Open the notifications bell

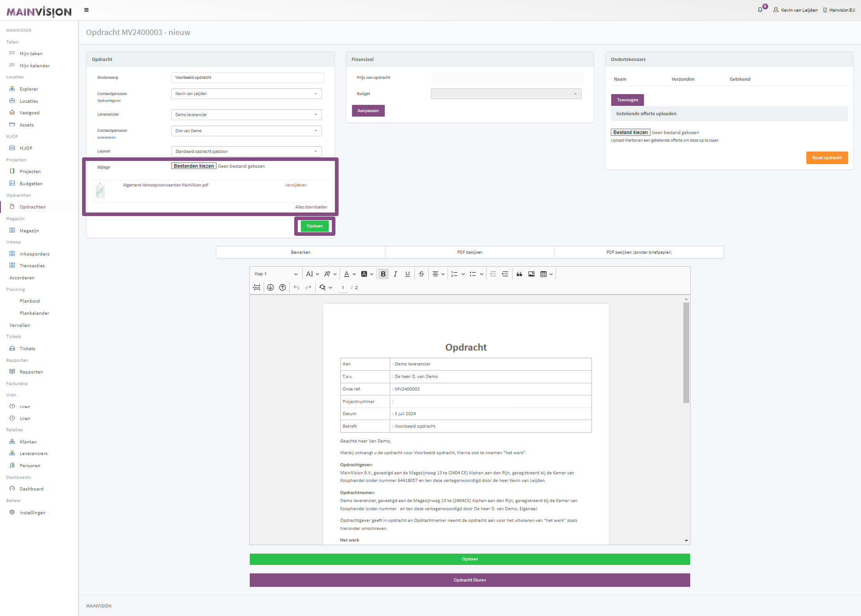(760, 10)
